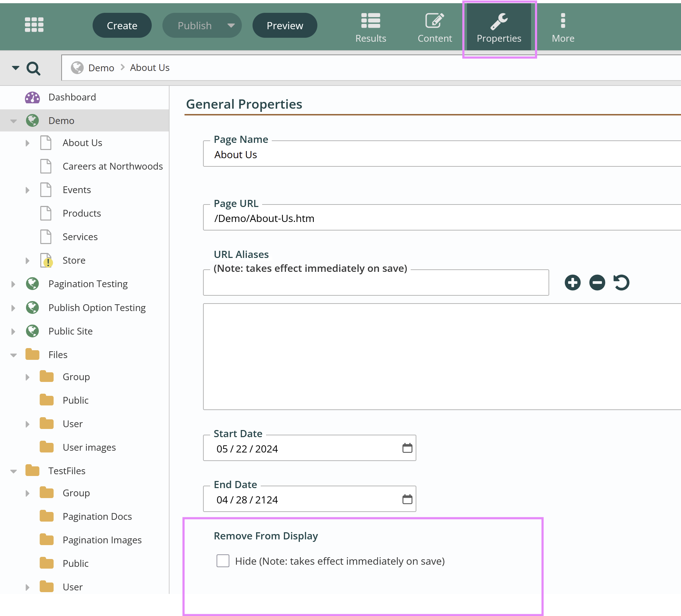Switch to the Content tab
This screenshot has height=616, width=681.
435,28
